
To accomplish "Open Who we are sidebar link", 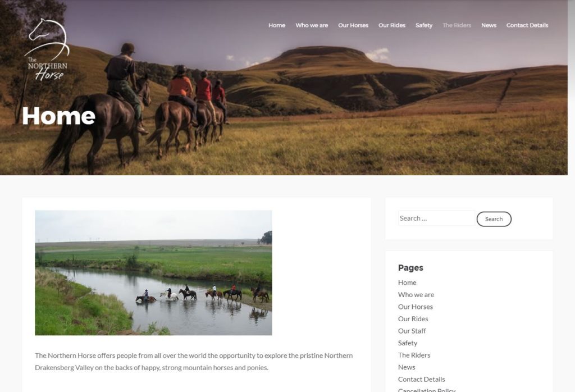I will [416, 295].
